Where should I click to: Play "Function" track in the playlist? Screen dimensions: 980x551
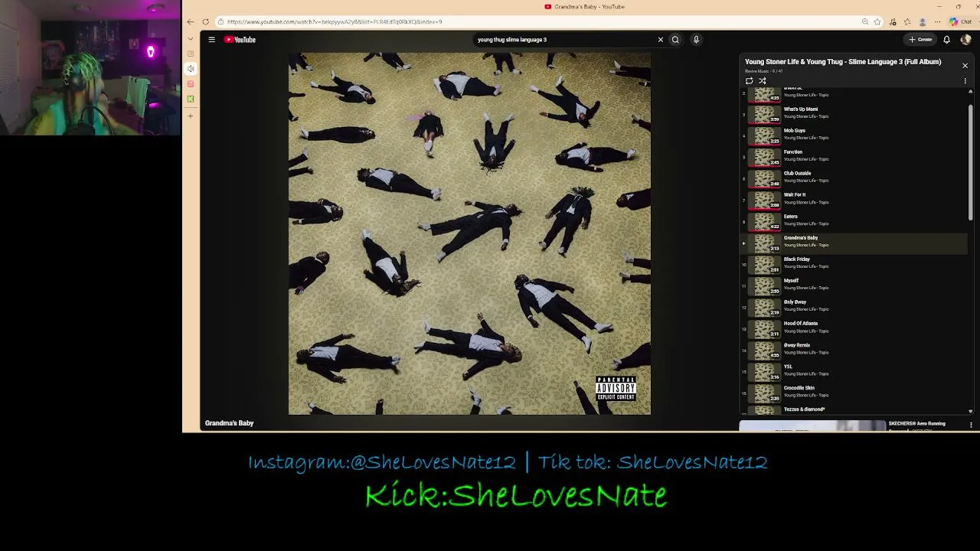[854, 156]
